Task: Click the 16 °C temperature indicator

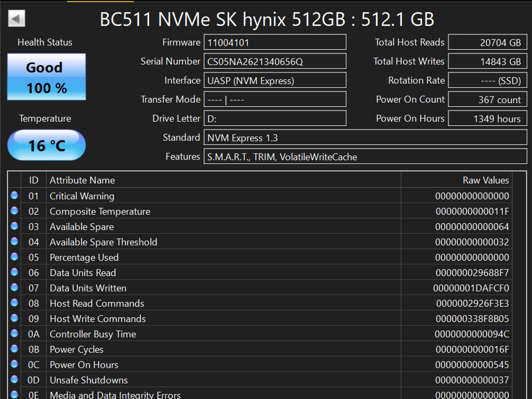Action: [46, 145]
